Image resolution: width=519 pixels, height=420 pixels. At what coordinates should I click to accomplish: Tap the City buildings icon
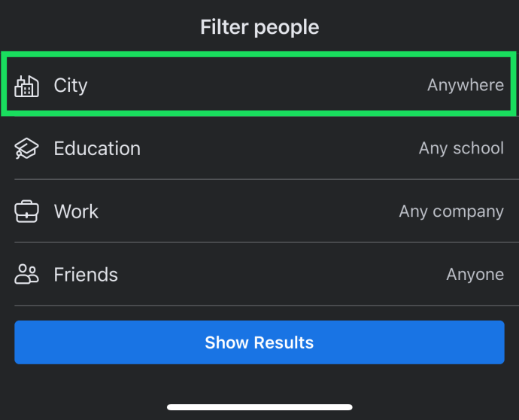[26, 86]
